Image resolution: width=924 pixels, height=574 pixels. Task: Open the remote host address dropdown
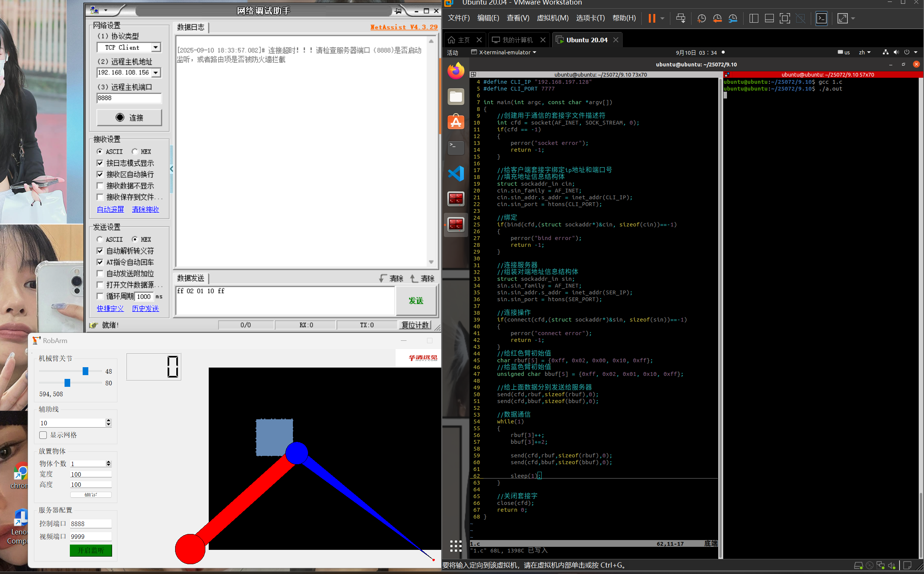(156, 72)
